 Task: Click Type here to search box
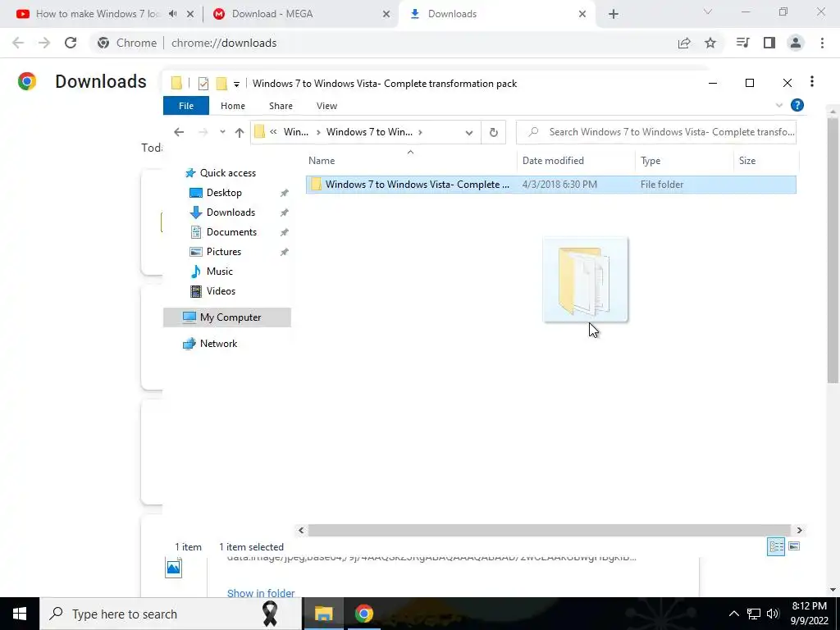pyautogui.click(x=171, y=614)
